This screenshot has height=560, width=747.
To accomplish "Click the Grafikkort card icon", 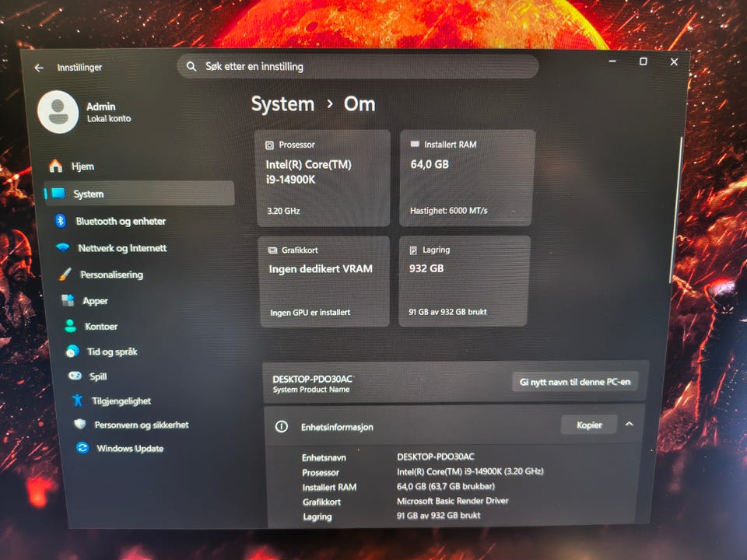I will (272, 250).
